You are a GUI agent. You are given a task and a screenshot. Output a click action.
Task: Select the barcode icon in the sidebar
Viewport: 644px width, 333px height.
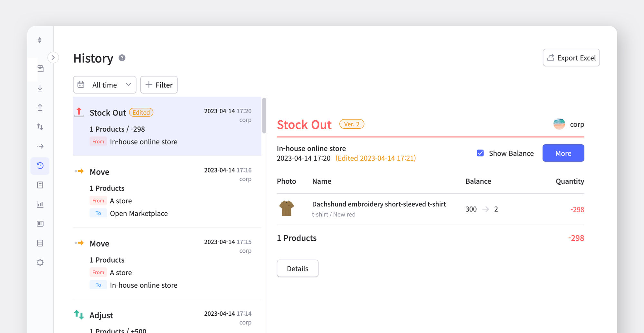click(40, 224)
